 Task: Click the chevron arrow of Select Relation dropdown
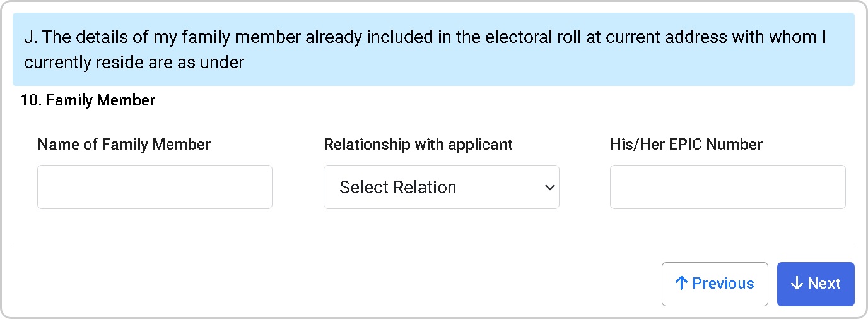click(549, 188)
